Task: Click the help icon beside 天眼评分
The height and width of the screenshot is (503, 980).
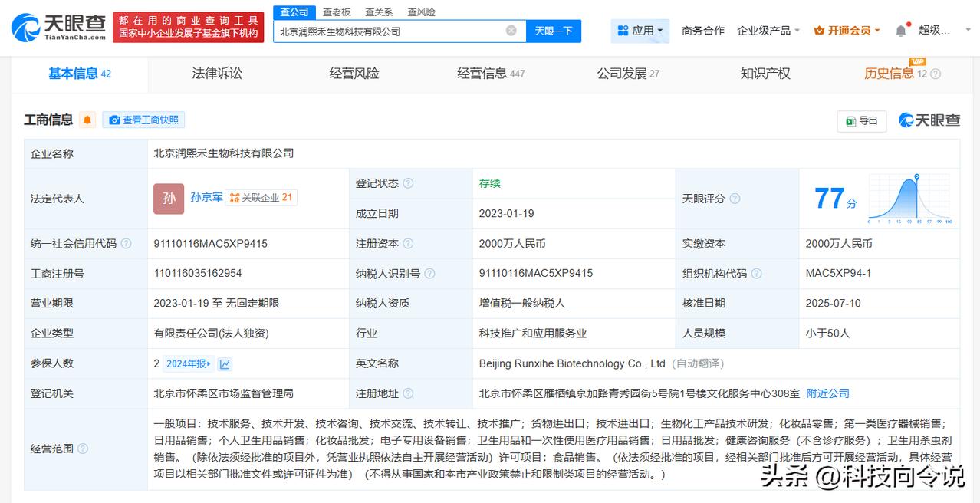Action: coord(735,199)
